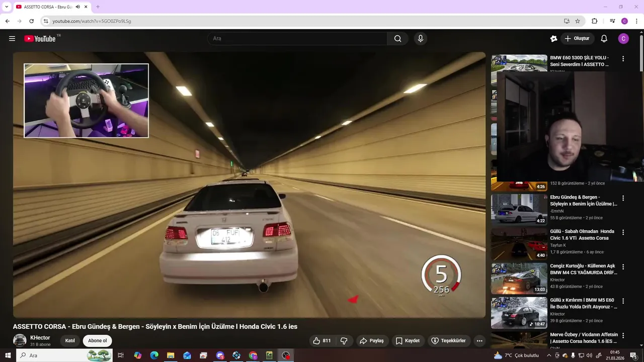Open Ebru Gündeş & Bergen recommended video thumbnail
The image size is (644, 362).
pos(519,209)
